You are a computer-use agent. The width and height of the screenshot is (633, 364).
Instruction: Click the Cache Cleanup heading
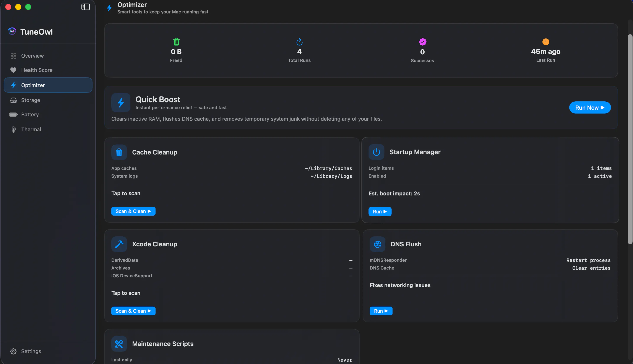point(155,152)
